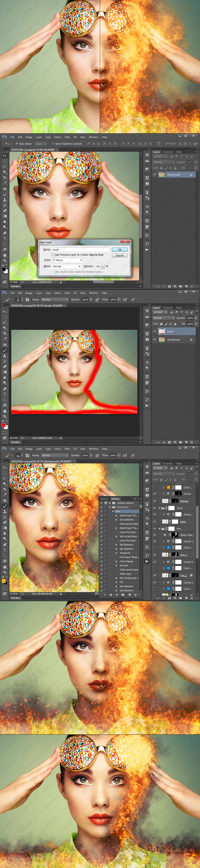The height and width of the screenshot is (868, 200).
Task: Open Character panel icon in New Layer dialog window
Action: [147, 206]
